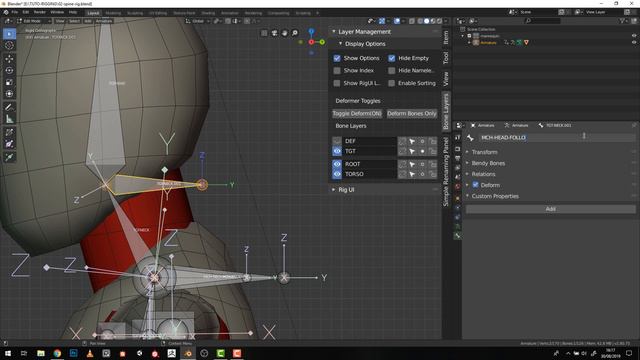The height and width of the screenshot is (360, 640).
Task: Select the Measure tool
Action: tap(9, 119)
